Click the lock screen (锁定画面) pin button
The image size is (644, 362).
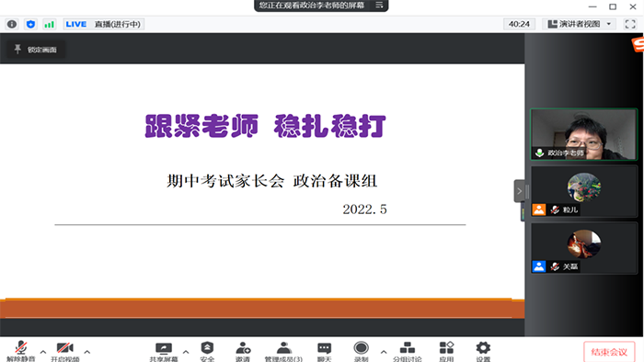(x=35, y=50)
